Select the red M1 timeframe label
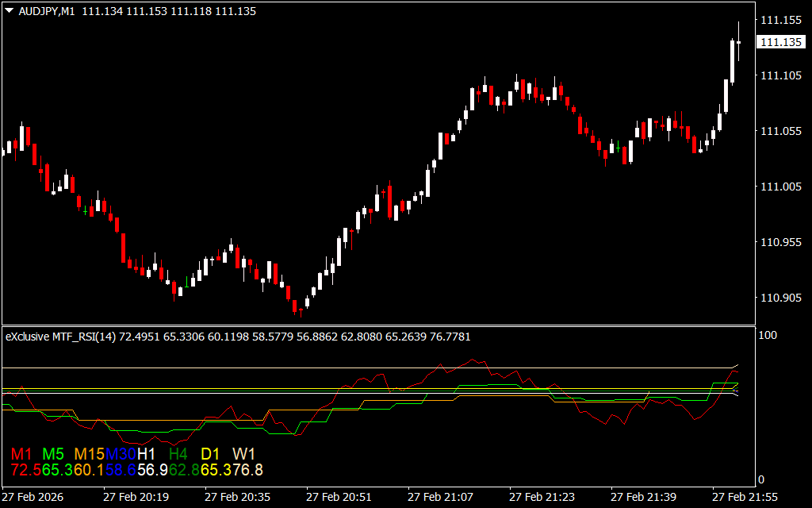 (22, 454)
